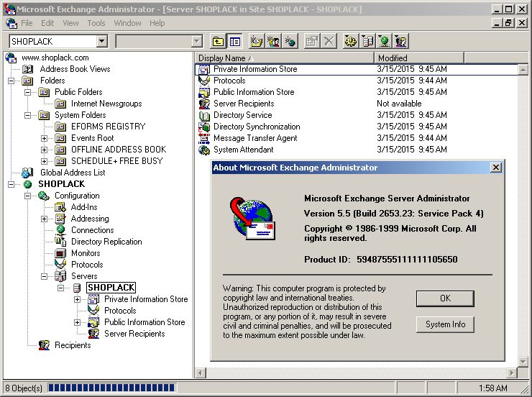Click the Properties toolbar icon
The width and height of the screenshot is (532, 397).
point(312,42)
